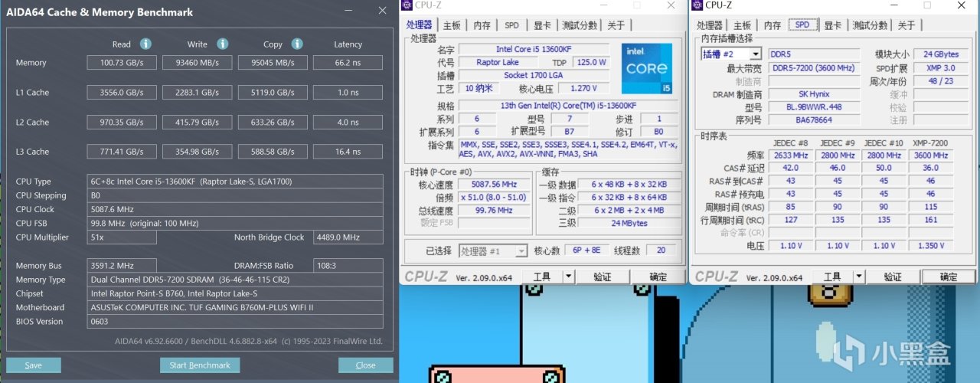Open 显卡 tab in the processor CPU-Z window

(x=541, y=25)
